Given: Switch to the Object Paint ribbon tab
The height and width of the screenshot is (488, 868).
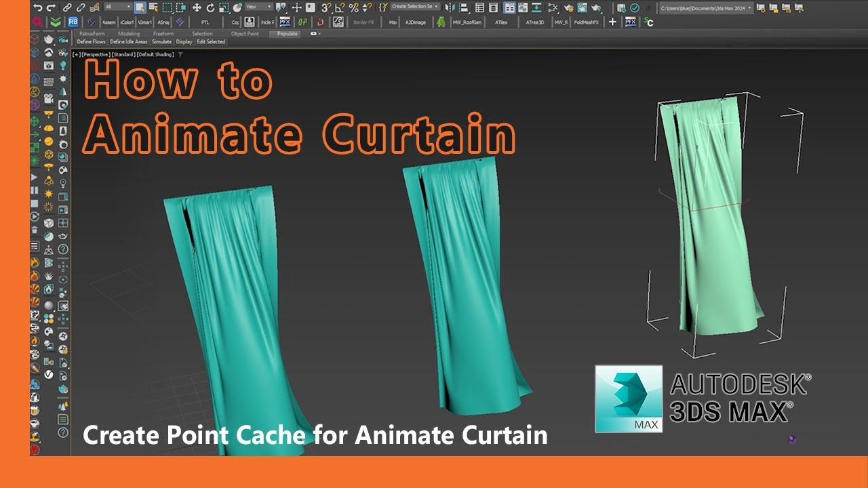Looking at the screenshot, I should (x=245, y=33).
